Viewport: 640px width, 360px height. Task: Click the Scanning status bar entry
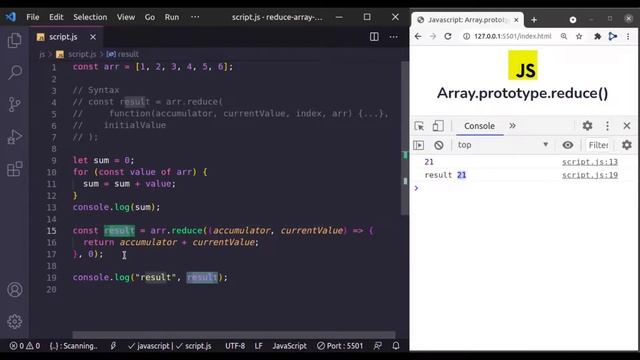pyautogui.click(x=73, y=346)
